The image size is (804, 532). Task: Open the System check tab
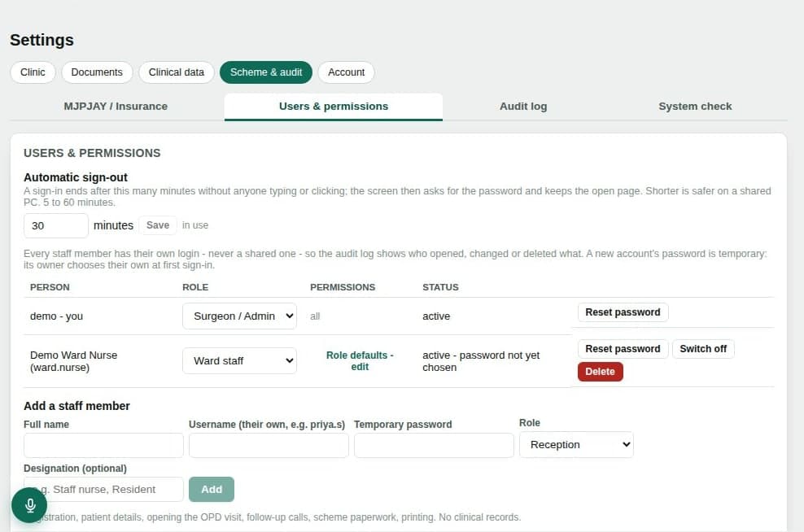click(x=695, y=107)
